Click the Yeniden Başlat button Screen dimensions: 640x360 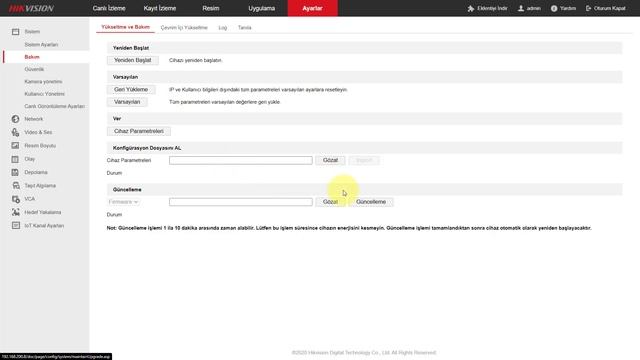133,60
